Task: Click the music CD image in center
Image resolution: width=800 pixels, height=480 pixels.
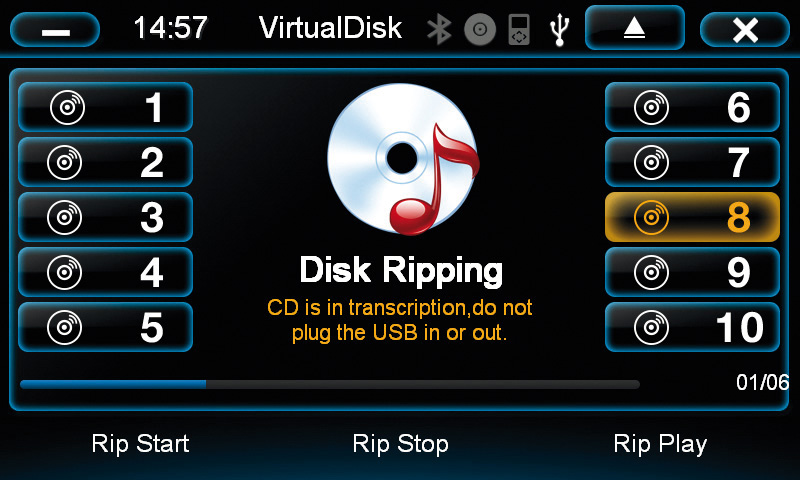Action: coord(404,159)
